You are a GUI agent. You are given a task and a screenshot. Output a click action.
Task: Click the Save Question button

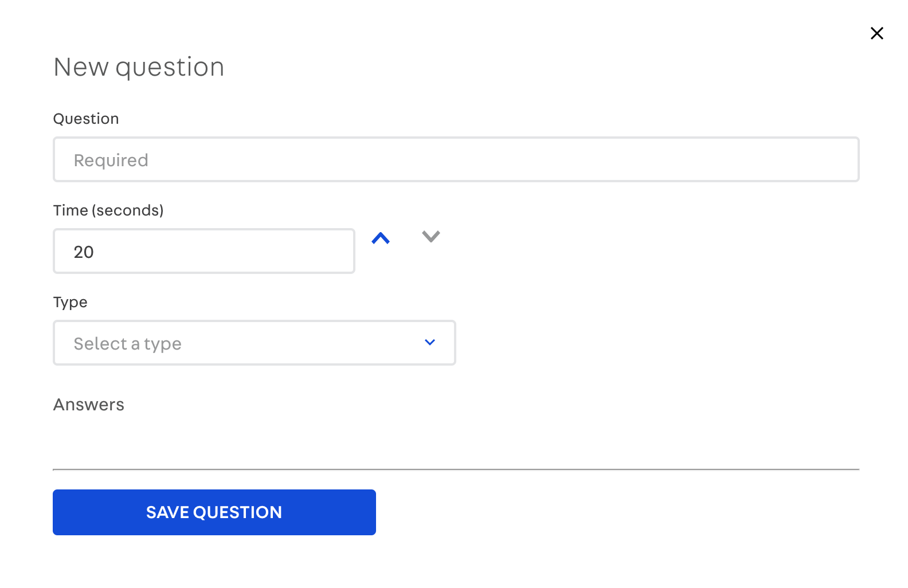(214, 512)
